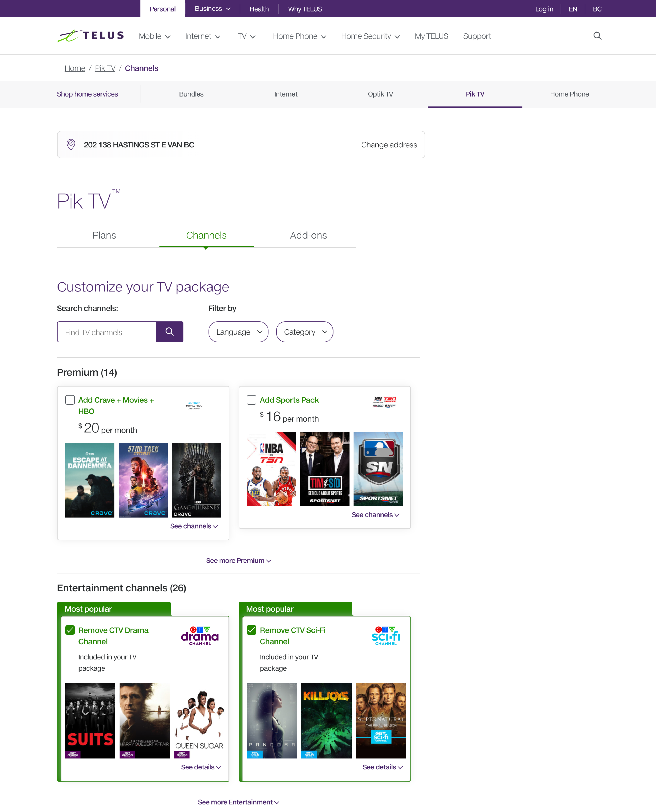Click Shop home services link

pyautogui.click(x=87, y=94)
